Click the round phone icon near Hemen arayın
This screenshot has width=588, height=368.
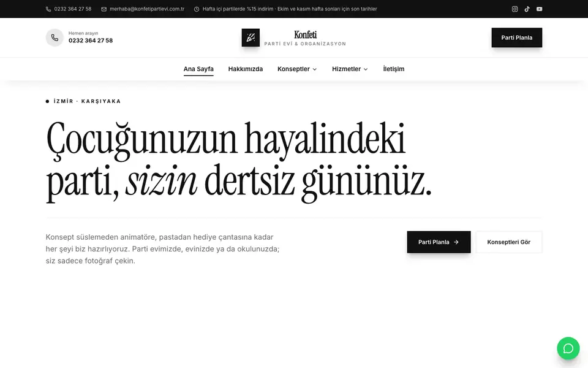(x=55, y=37)
